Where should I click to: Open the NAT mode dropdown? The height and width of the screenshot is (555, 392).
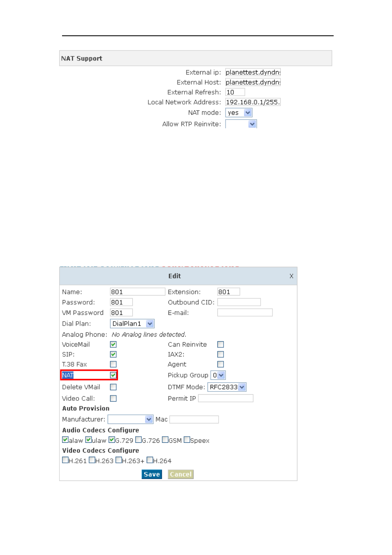coord(239,113)
